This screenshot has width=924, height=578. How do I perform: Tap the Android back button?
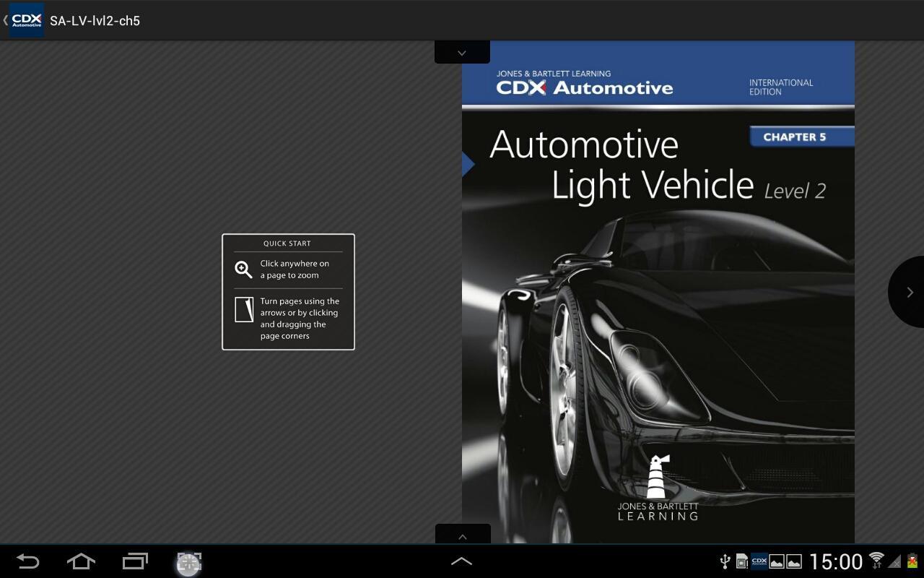coord(27,561)
